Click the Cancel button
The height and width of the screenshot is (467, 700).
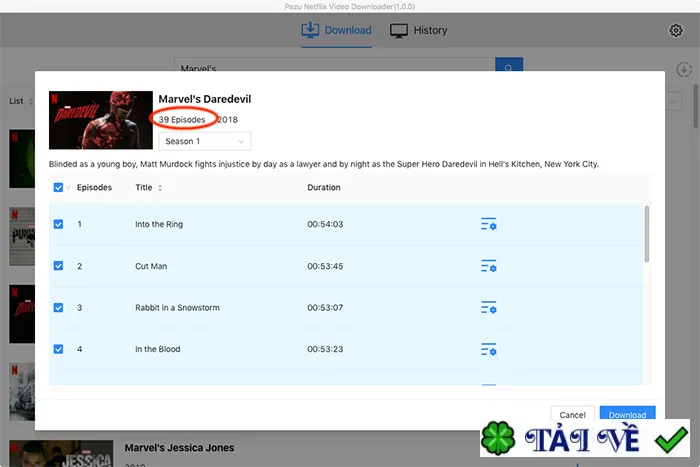click(572, 413)
